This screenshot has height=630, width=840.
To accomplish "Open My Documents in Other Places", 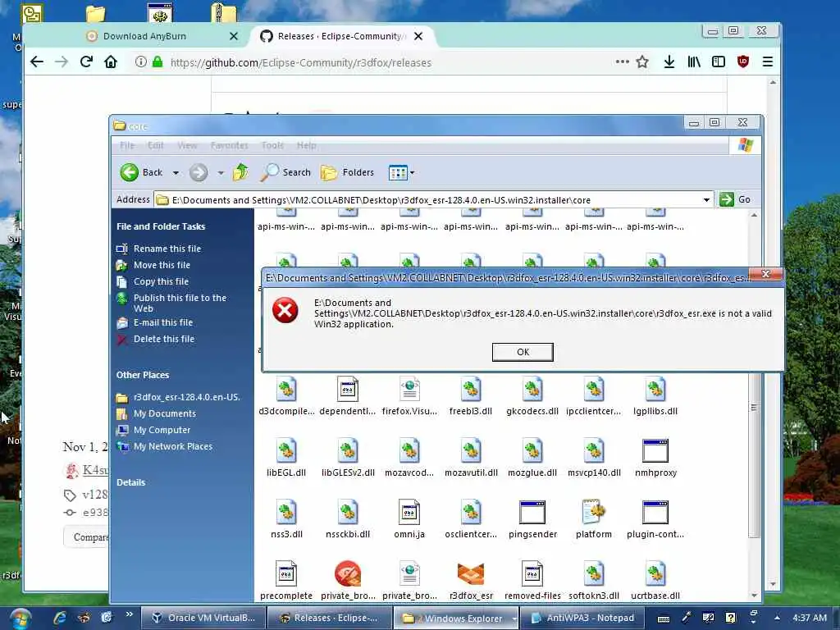I will [x=164, y=413].
